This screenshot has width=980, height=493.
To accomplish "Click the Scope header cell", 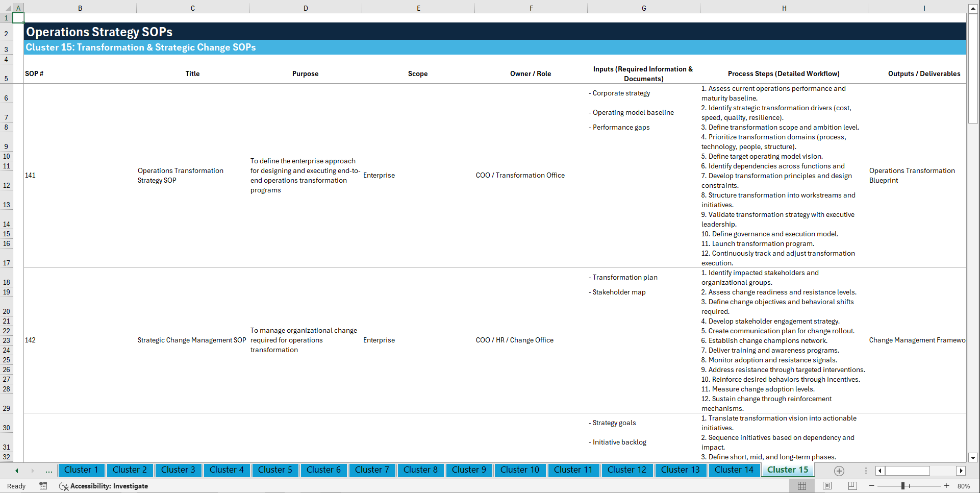I will tap(418, 74).
